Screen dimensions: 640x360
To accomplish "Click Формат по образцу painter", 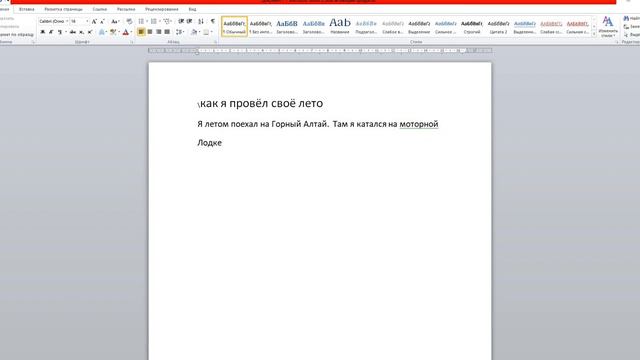I will point(16,35).
